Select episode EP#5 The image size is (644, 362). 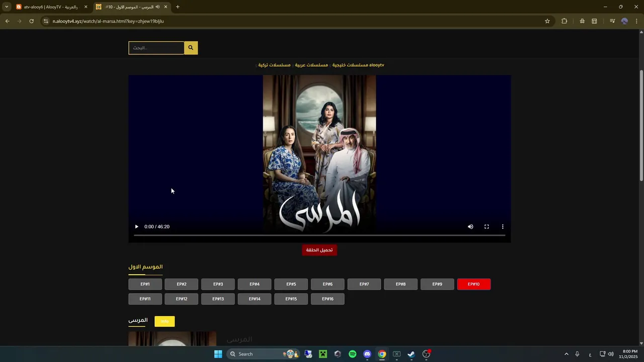[x=291, y=284]
